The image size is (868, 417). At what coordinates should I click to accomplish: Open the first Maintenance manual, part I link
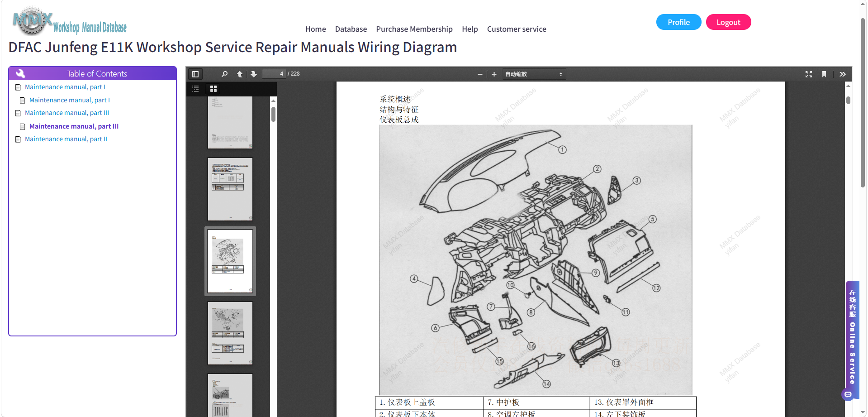click(65, 87)
